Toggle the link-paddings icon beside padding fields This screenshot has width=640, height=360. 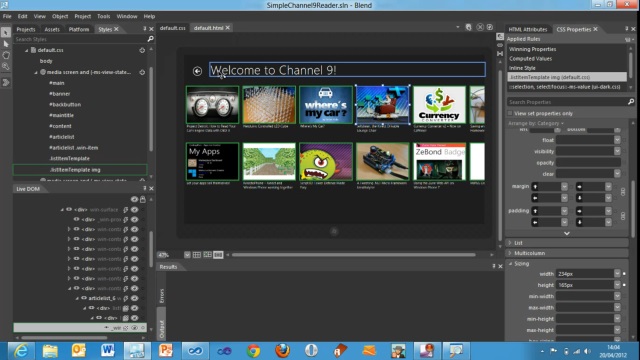[623, 216]
